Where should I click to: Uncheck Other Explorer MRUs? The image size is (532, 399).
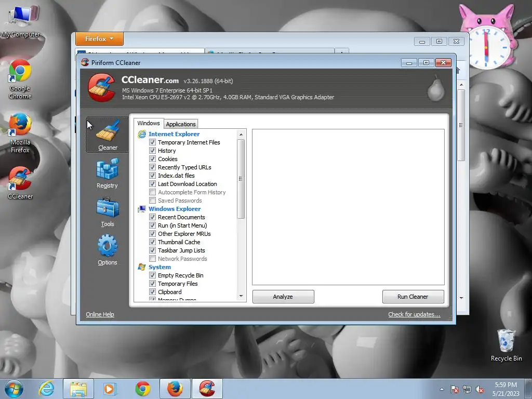pyautogui.click(x=153, y=234)
